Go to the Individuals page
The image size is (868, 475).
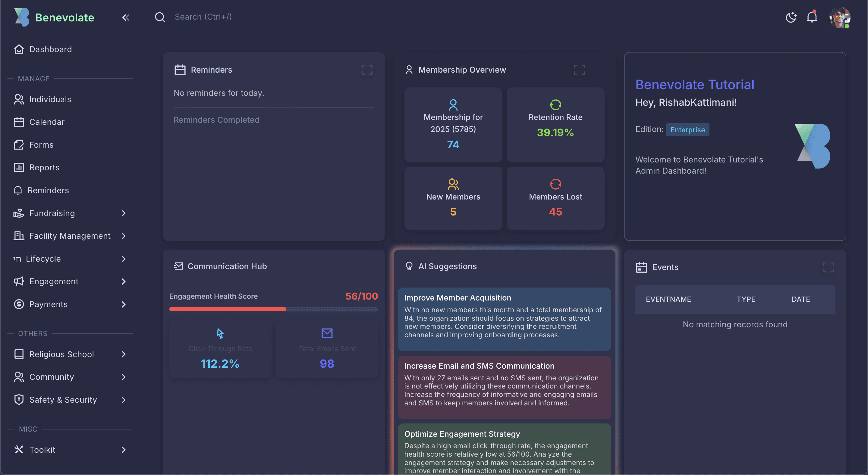[x=50, y=99]
